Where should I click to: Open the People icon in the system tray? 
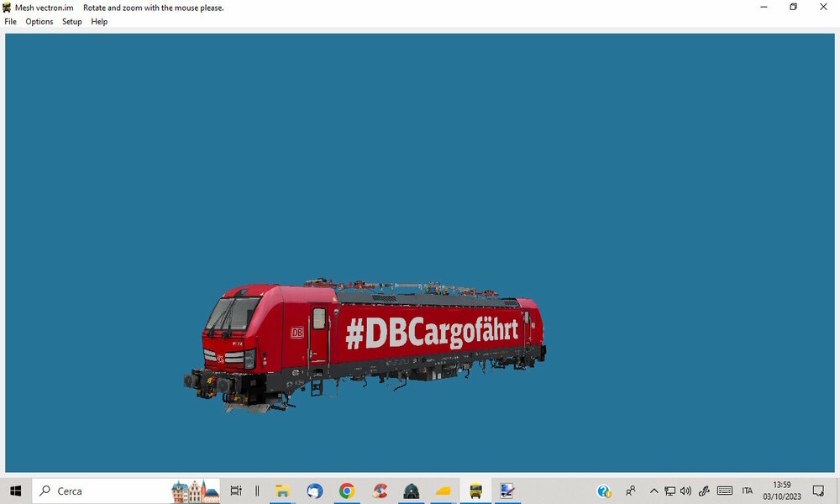631,491
